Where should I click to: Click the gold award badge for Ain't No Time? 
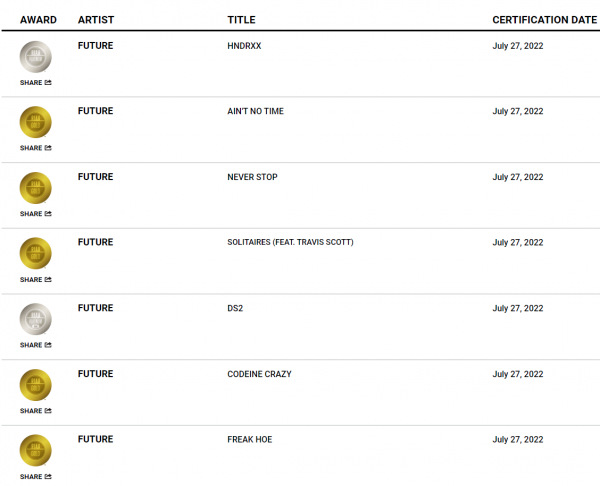[x=36, y=122]
